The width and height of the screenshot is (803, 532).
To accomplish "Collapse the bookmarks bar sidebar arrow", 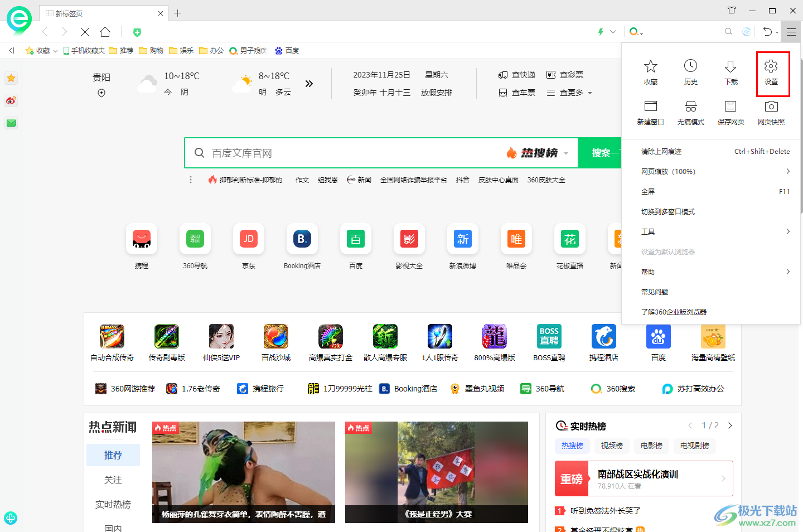I will click(x=11, y=50).
